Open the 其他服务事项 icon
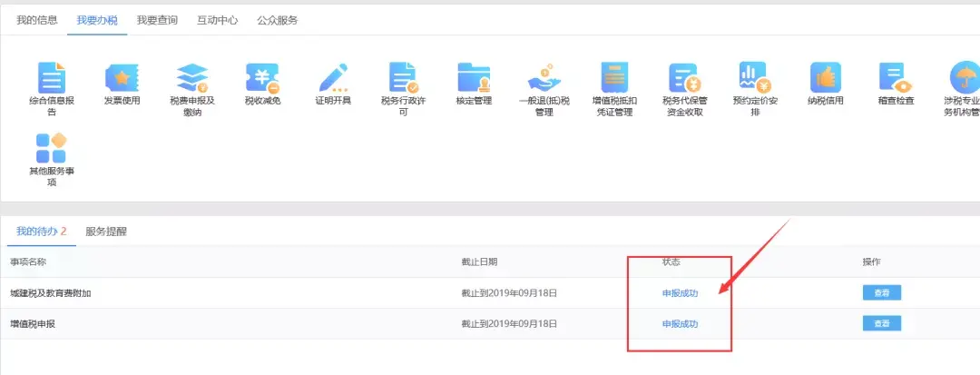 tap(51, 148)
